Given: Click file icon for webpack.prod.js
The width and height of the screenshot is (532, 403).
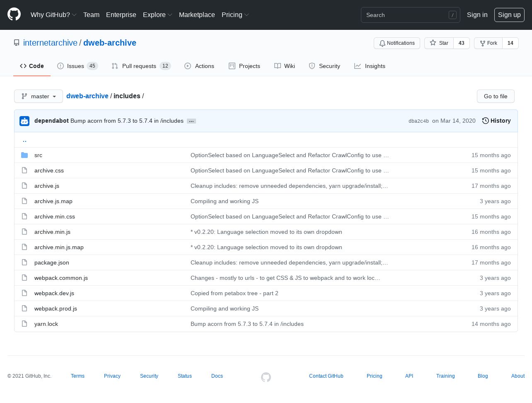Looking at the screenshot, I should click(x=24, y=308).
